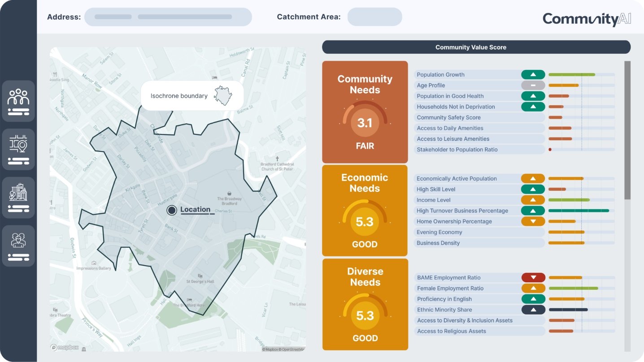Expand the BAME Employment Ratio downward arrow
This screenshot has height=362, width=644.
pyautogui.click(x=533, y=277)
